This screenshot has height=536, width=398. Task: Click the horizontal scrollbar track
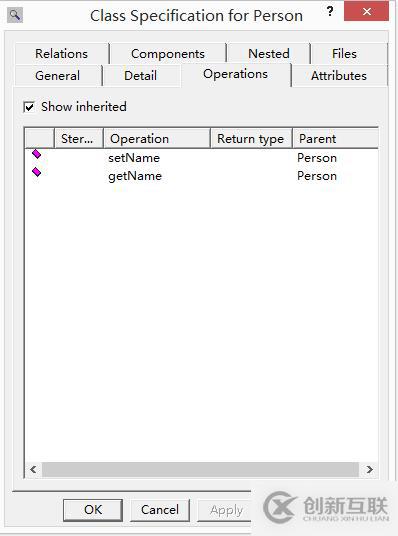pos(200,469)
